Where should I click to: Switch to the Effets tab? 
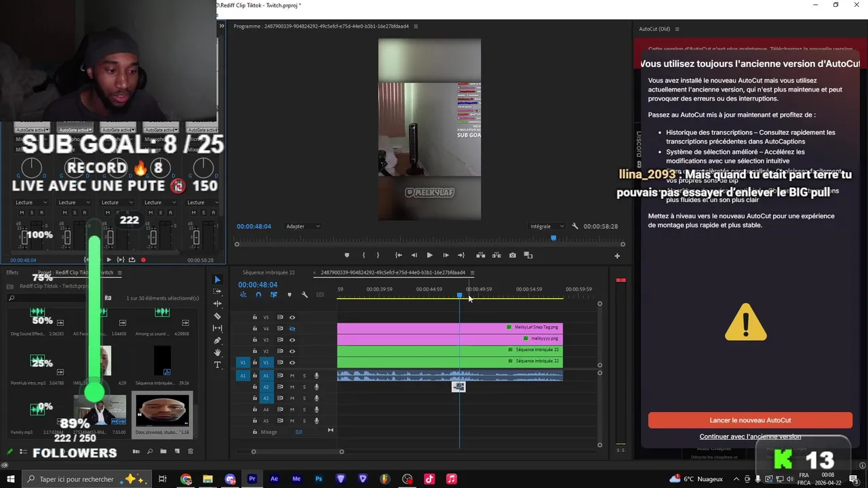pos(12,272)
